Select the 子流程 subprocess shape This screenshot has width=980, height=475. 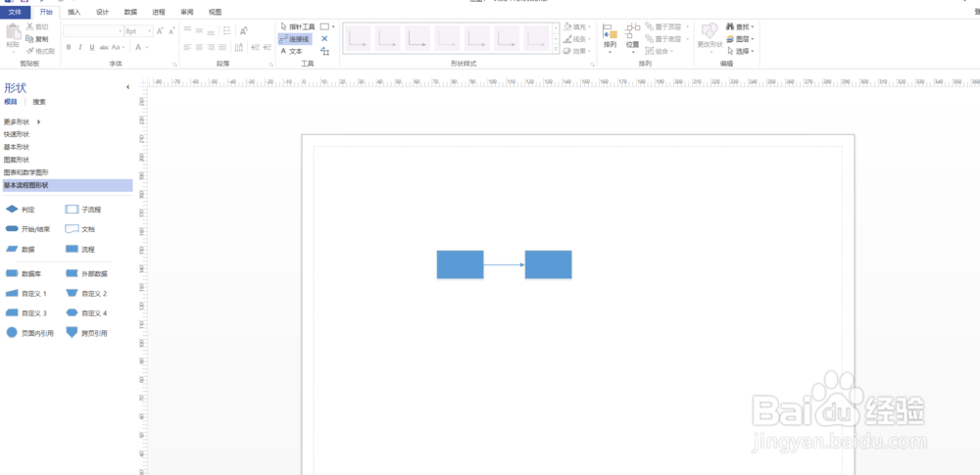pos(83,210)
